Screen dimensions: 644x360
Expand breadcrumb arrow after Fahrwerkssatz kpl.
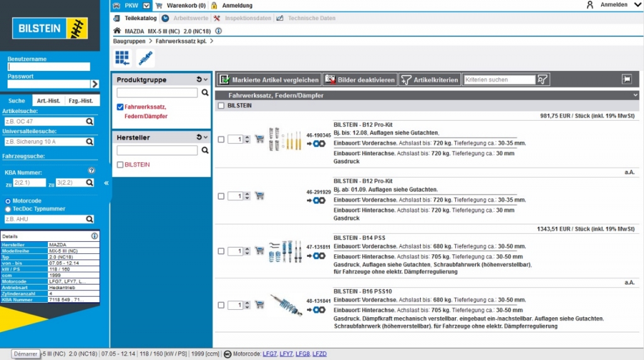click(211, 41)
